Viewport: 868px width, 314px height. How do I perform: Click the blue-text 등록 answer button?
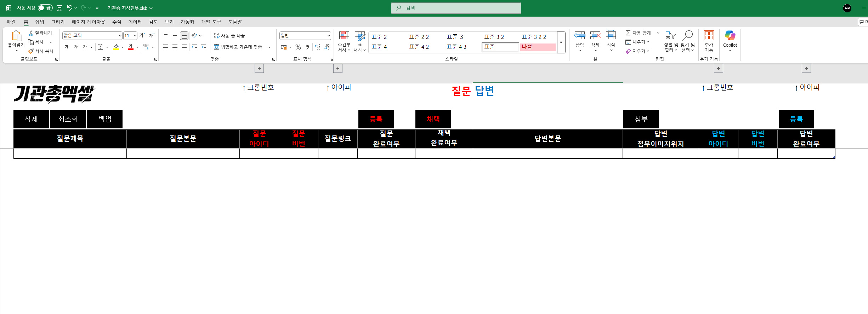(796, 119)
